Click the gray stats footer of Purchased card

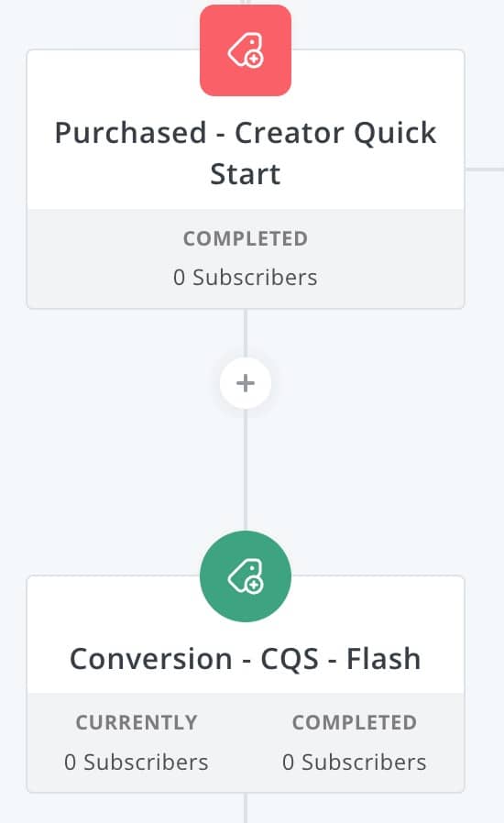pyautogui.click(x=246, y=258)
